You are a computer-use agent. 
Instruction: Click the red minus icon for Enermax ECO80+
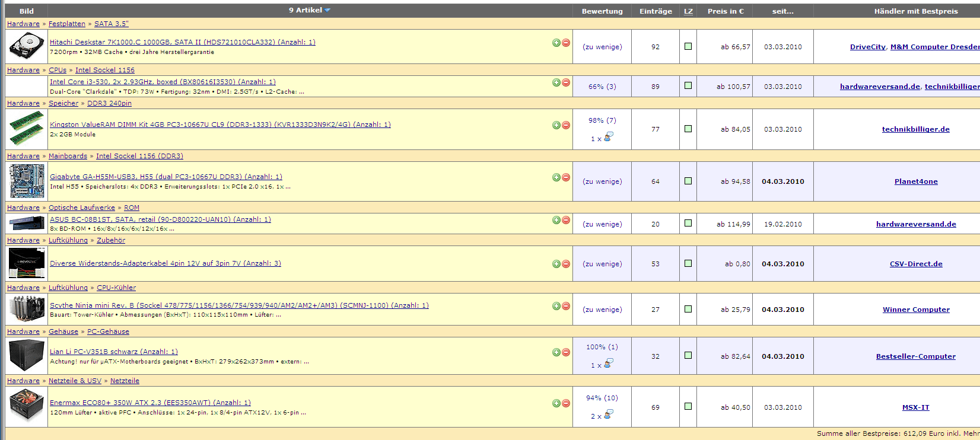[x=566, y=403]
